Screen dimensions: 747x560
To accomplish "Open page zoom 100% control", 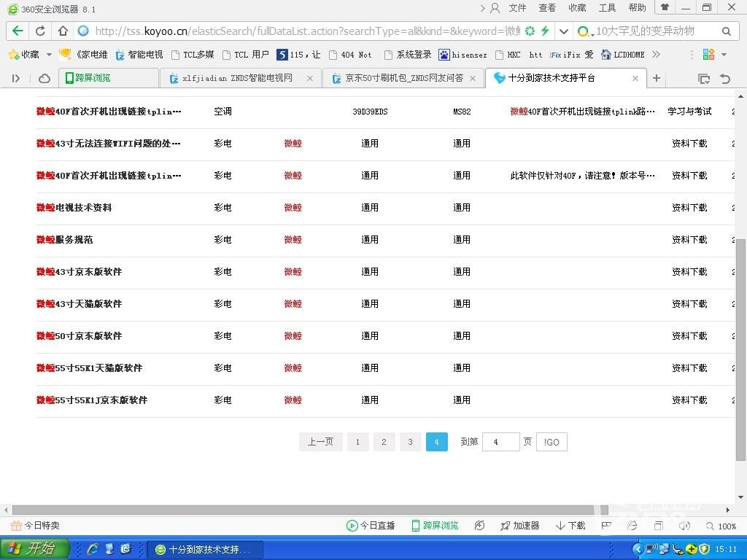I will (721, 526).
